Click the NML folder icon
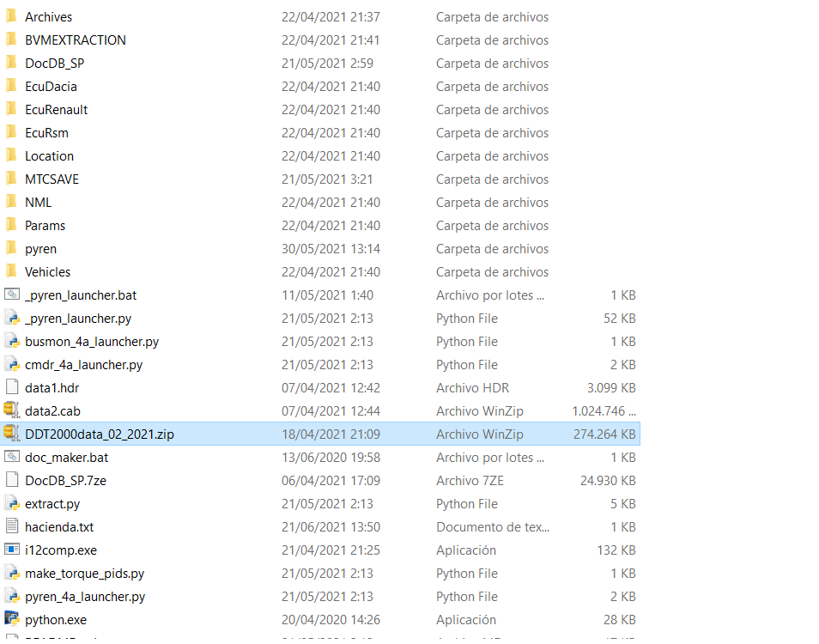This screenshot has height=644, width=819. point(11,202)
